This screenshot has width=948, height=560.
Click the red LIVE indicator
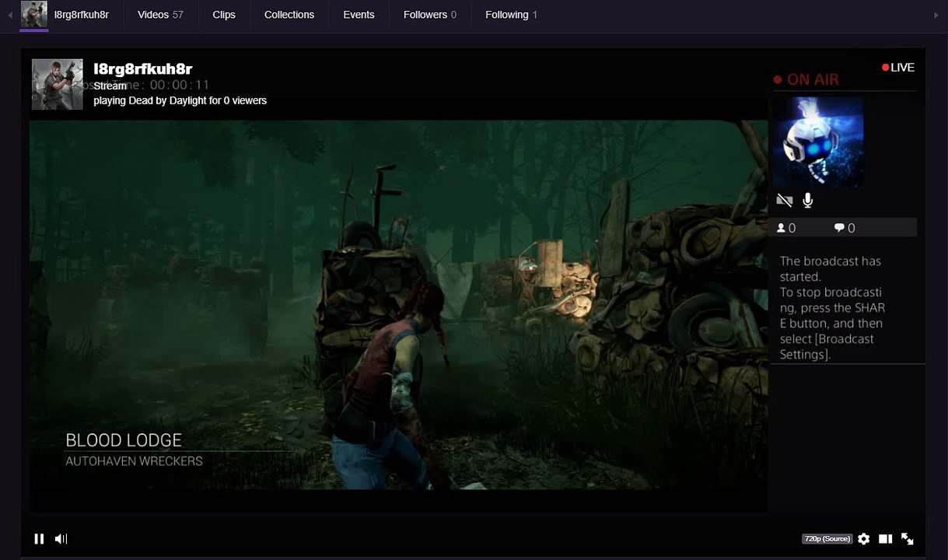[x=898, y=68]
